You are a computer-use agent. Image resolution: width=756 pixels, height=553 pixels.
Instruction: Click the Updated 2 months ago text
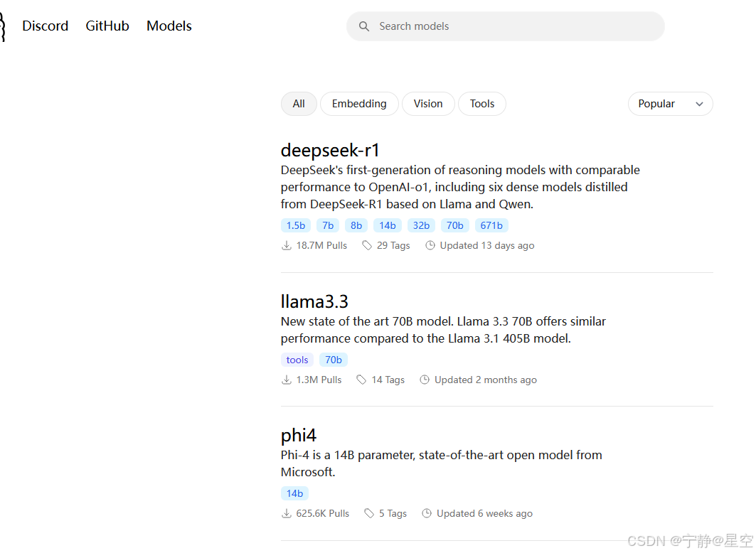(486, 380)
